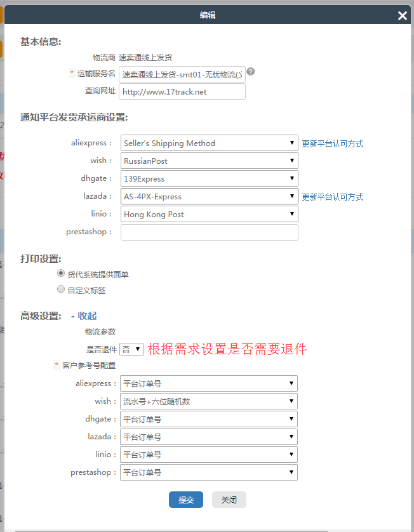
Task: Open linio Hong Kong Post dropdown
Action: [x=209, y=215]
